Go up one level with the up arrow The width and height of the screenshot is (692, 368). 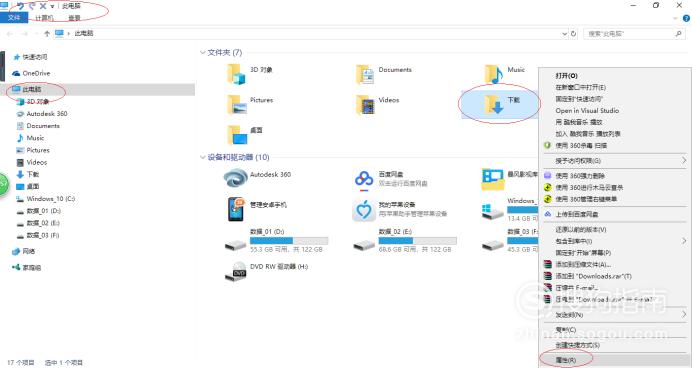pyautogui.click(x=47, y=34)
